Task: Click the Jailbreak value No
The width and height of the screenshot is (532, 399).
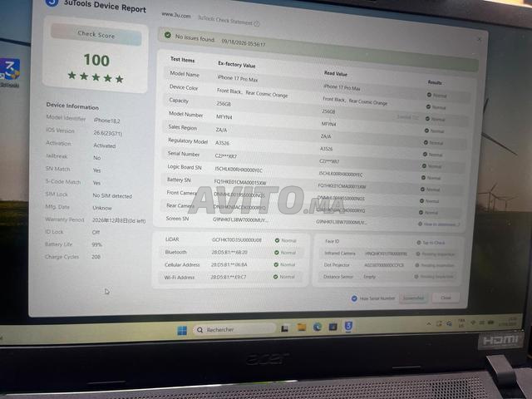Action: click(97, 158)
